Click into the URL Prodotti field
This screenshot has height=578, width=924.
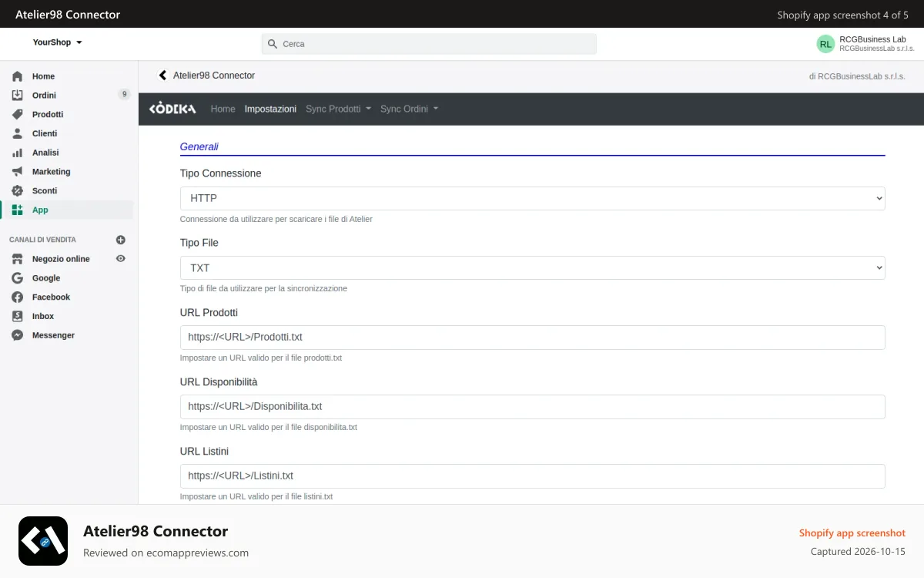click(x=532, y=337)
